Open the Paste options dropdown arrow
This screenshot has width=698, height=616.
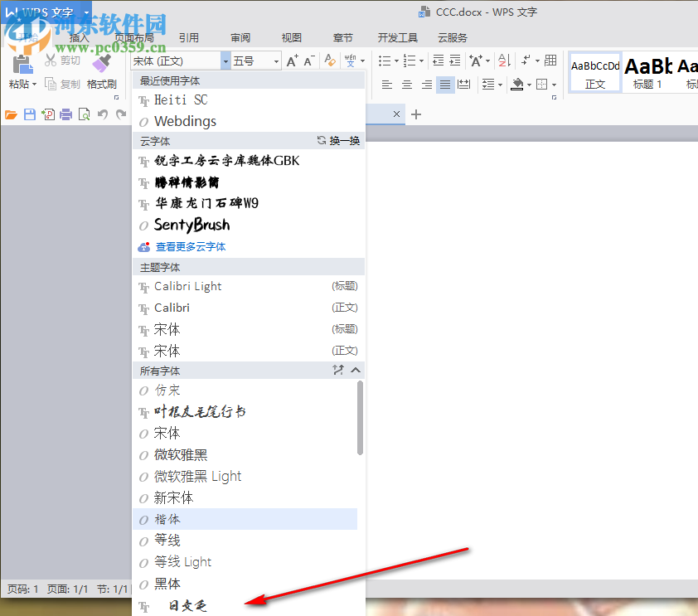pos(34,84)
